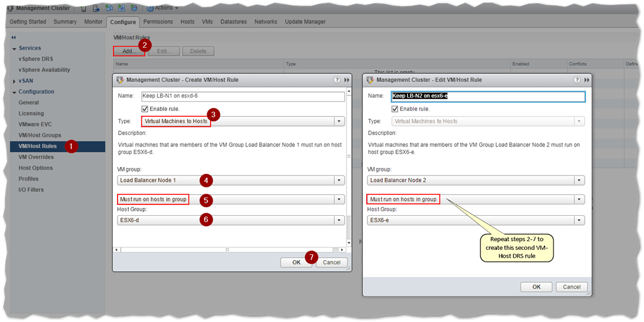This screenshot has height=322, width=644.
Task: Toggle Enable rule in Edit VM/Host Rule dialog
Action: click(x=395, y=109)
